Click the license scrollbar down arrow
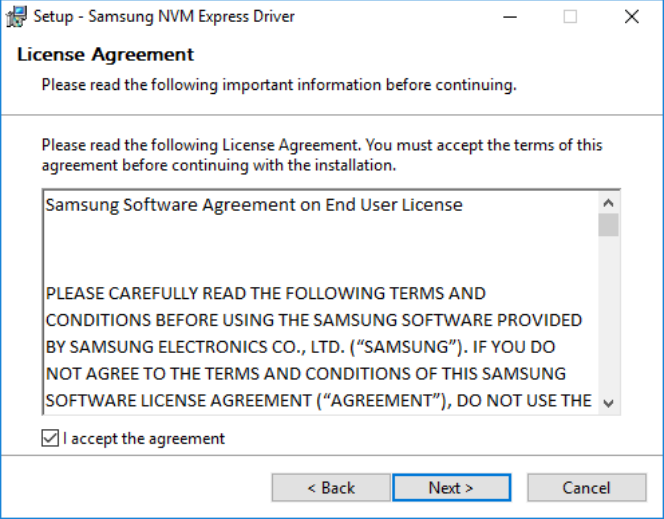This screenshot has width=664, height=519. pyautogui.click(x=609, y=403)
